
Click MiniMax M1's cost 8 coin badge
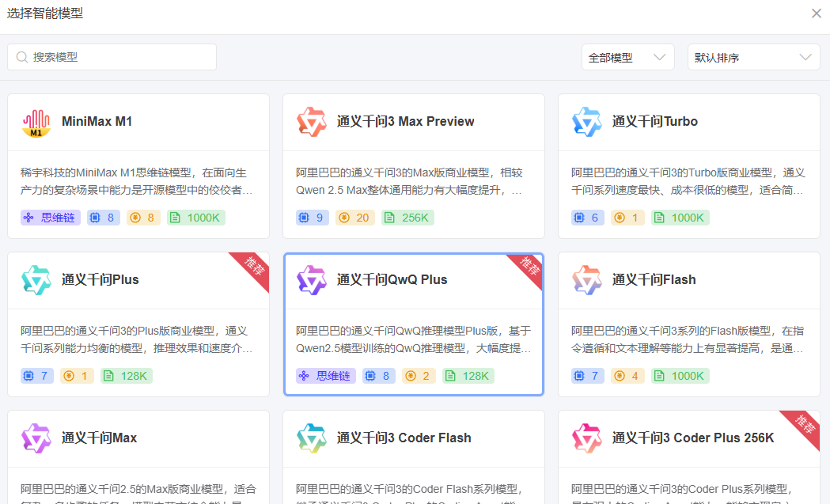(x=143, y=218)
